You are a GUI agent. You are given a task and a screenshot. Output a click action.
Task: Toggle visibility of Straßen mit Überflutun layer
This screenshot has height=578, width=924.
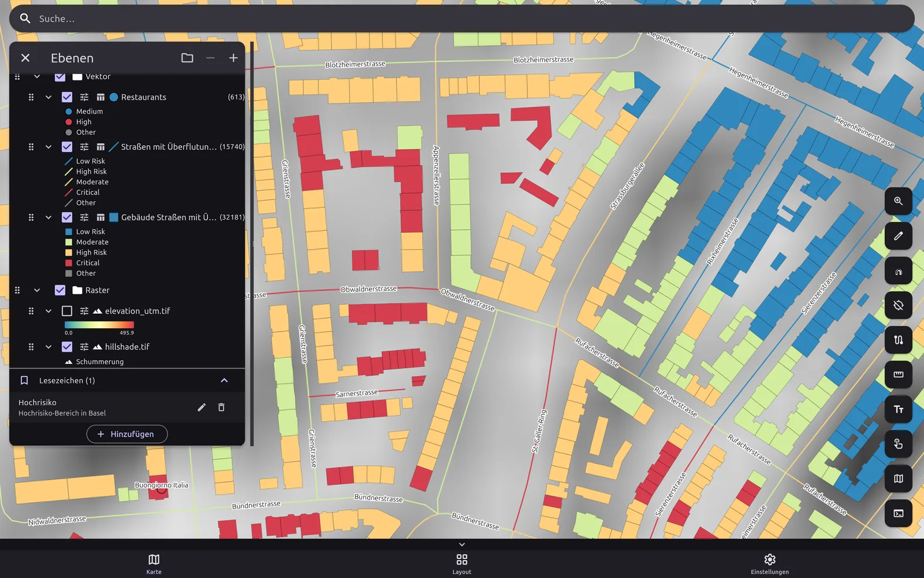(x=67, y=147)
